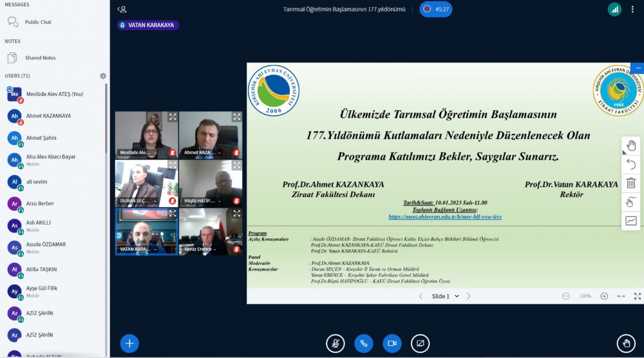Raise hand button
Viewport: 644px width, 358px height.
(x=627, y=343)
